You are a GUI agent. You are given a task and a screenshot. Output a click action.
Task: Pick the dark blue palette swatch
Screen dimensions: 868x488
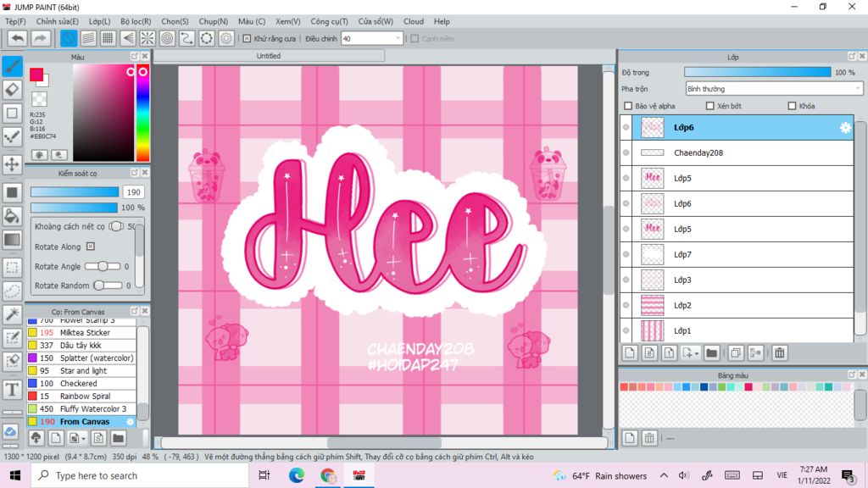pyautogui.click(x=704, y=386)
